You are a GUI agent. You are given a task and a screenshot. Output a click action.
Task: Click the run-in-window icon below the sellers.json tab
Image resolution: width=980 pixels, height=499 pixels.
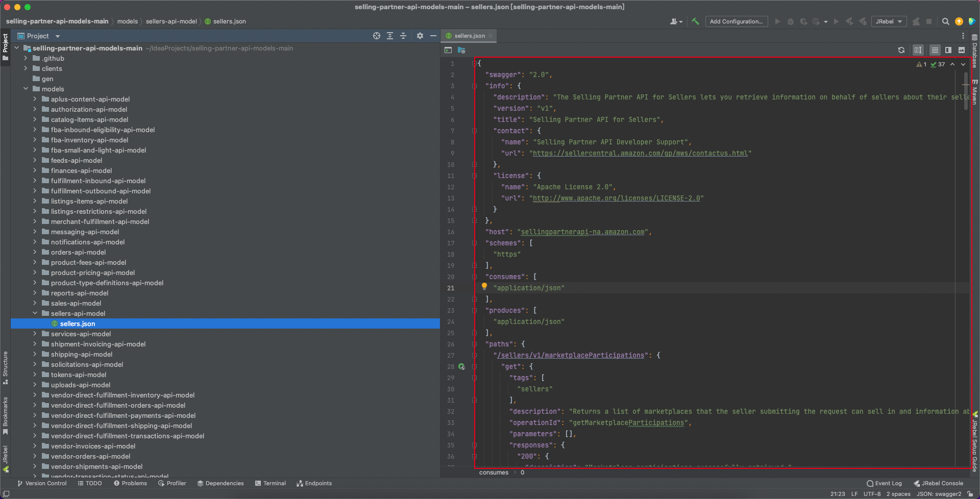(448, 50)
